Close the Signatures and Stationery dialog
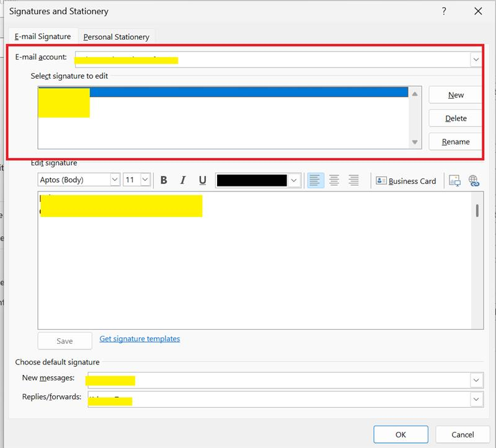496x448 pixels. pos(478,11)
